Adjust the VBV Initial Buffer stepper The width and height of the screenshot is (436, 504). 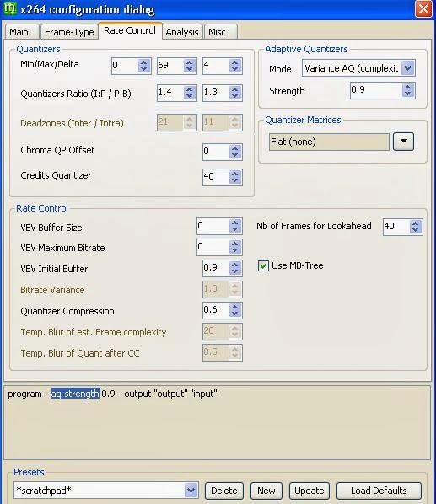235,268
